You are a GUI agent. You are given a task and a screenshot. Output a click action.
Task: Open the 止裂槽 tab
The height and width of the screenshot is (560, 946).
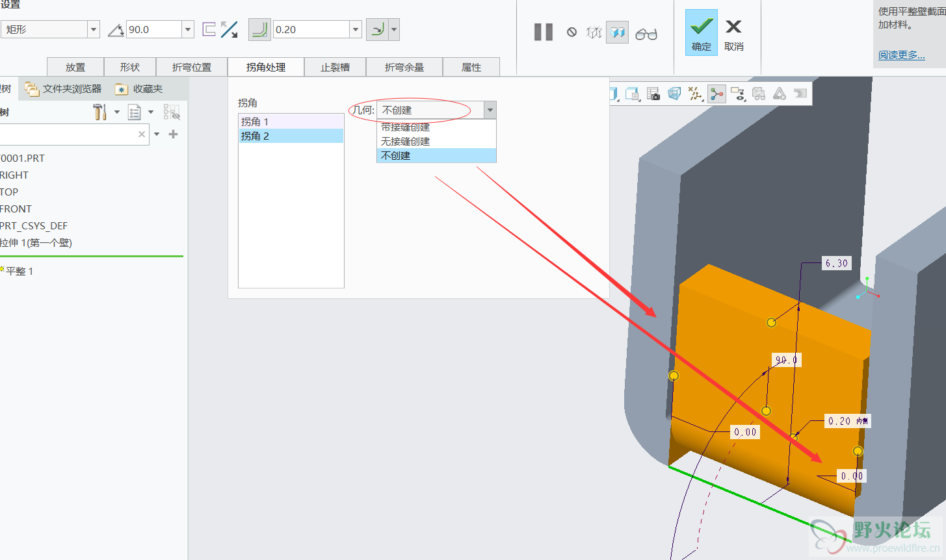tap(335, 67)
